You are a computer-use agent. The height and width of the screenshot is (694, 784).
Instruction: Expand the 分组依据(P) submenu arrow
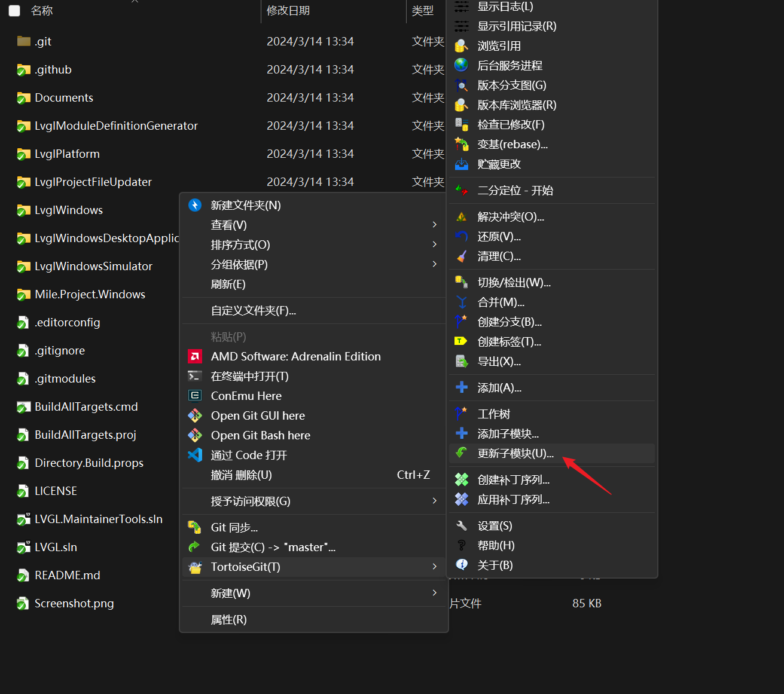[x=435, y=264]
